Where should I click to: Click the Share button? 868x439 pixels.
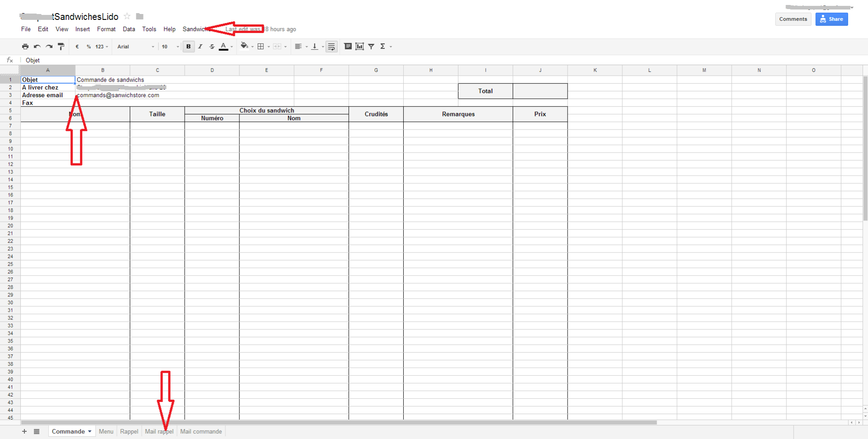click(831, 19)
